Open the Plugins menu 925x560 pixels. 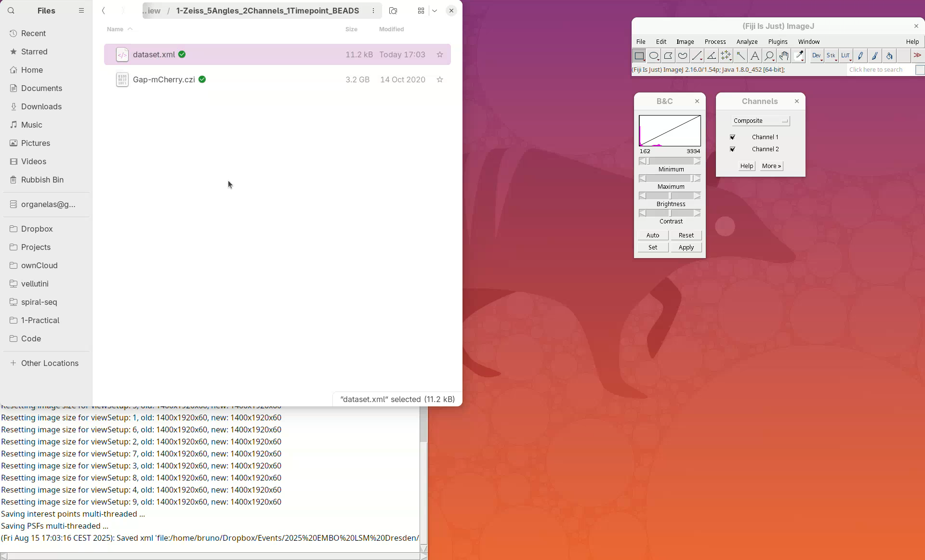[778, 42]
